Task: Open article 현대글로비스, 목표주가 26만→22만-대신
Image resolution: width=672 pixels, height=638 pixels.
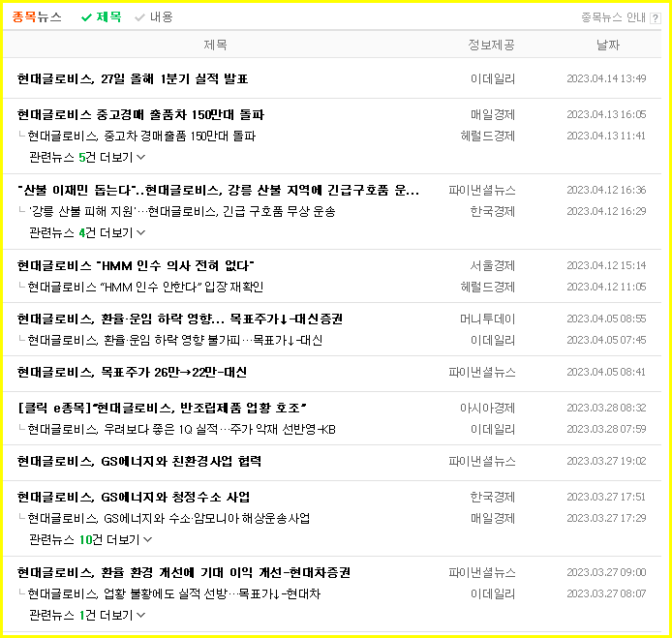Action: pyautogui.click(x=132, y=372)
